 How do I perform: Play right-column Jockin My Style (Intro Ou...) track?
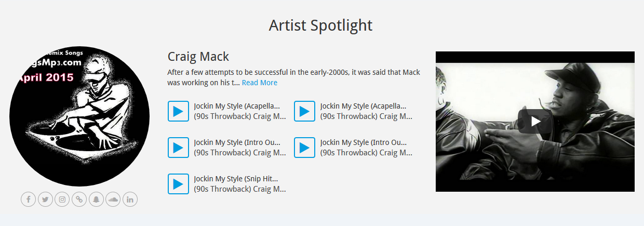[304, 148]
